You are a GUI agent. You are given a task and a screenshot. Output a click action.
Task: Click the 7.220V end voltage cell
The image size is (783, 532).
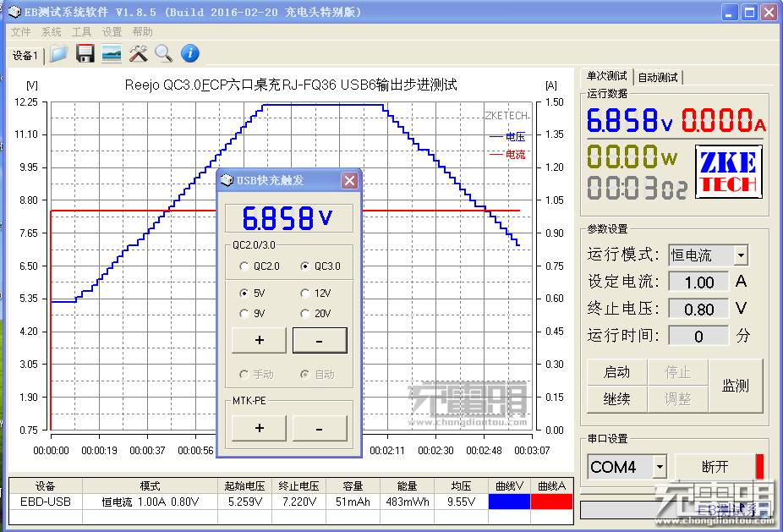pyautogui.click(x=299, y=502)
